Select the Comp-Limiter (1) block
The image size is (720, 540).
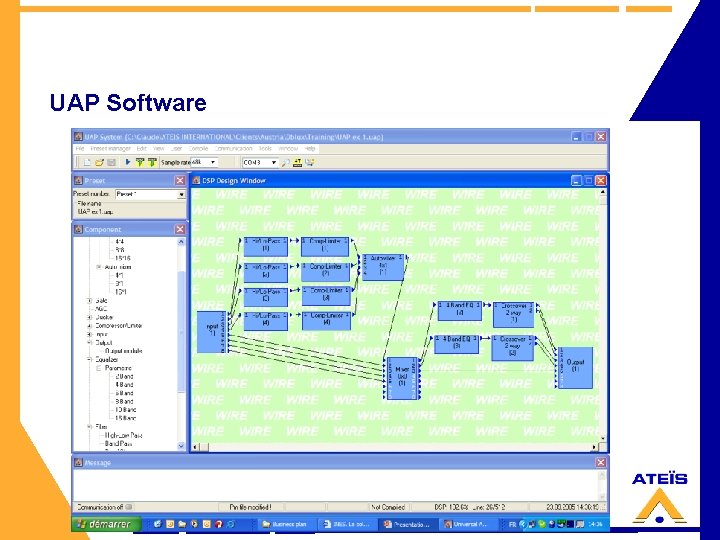coord(325,247)
